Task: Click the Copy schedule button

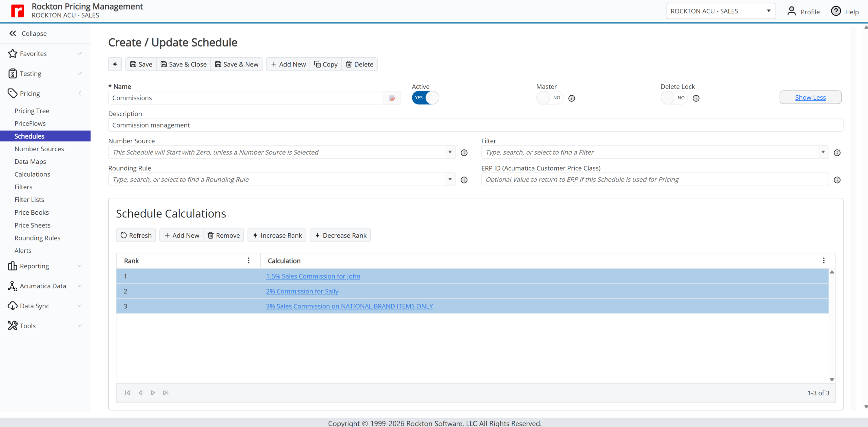Action: (325, 64)
